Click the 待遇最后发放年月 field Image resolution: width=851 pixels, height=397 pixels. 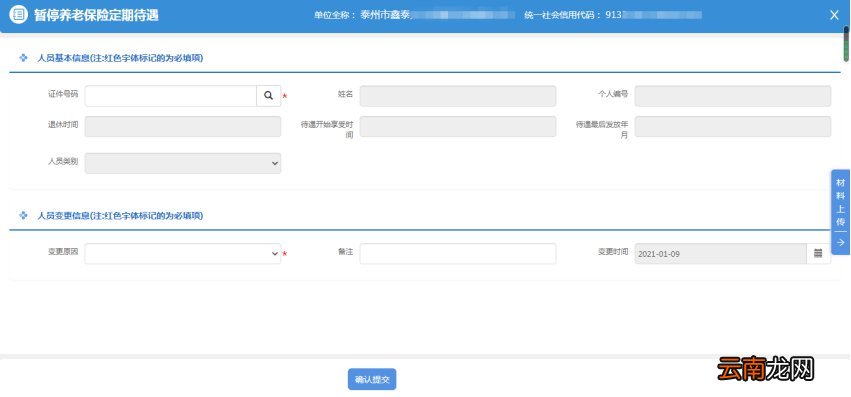click(x=733, y=126)
